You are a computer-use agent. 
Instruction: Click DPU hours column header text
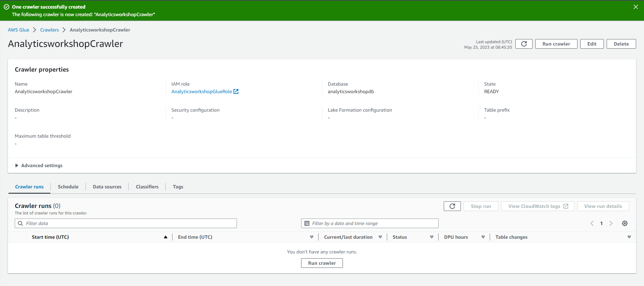pyautogui.click(x=456, y=237)
